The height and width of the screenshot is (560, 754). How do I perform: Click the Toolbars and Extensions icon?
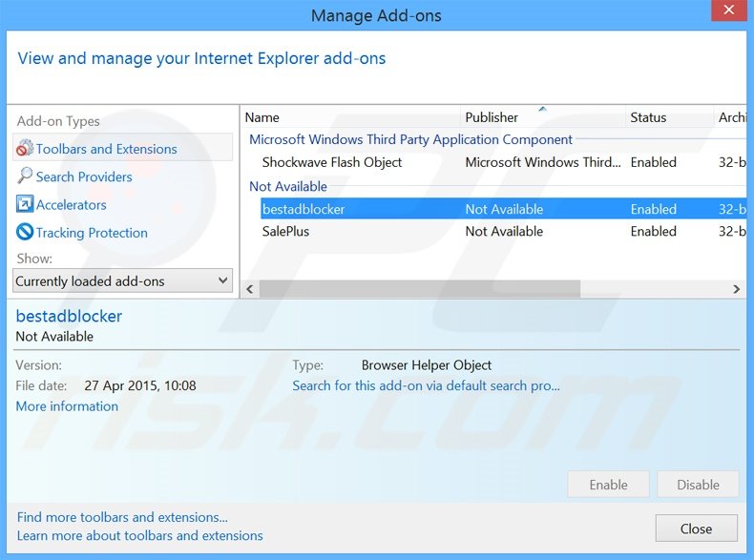[x=25, y=148]
